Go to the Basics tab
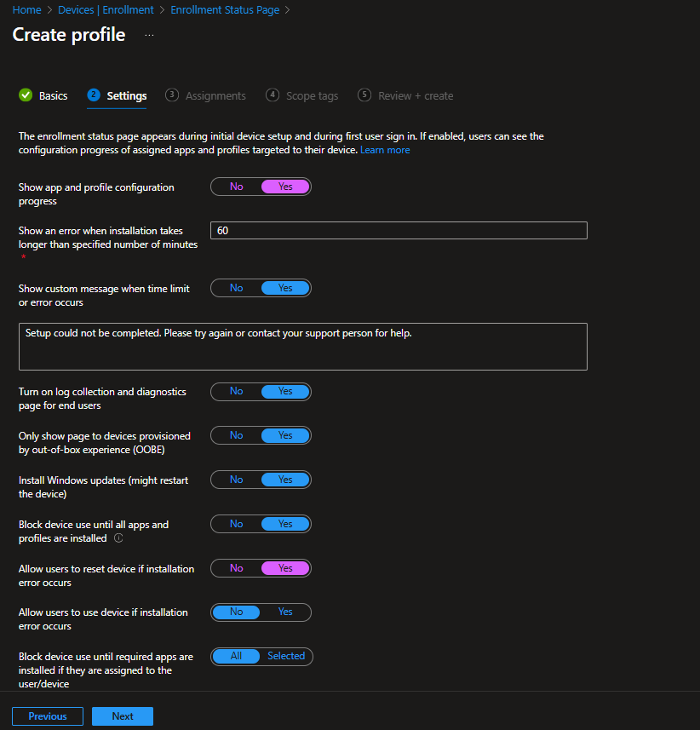700x730 pixels. (53, 96)
